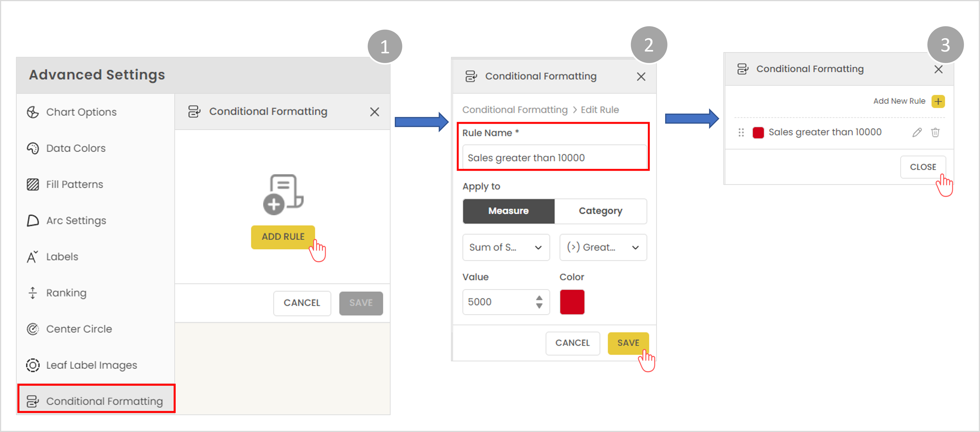Click the Conditional Formatting breadcrumb link

pyautogui.click(x=514, y=110)
